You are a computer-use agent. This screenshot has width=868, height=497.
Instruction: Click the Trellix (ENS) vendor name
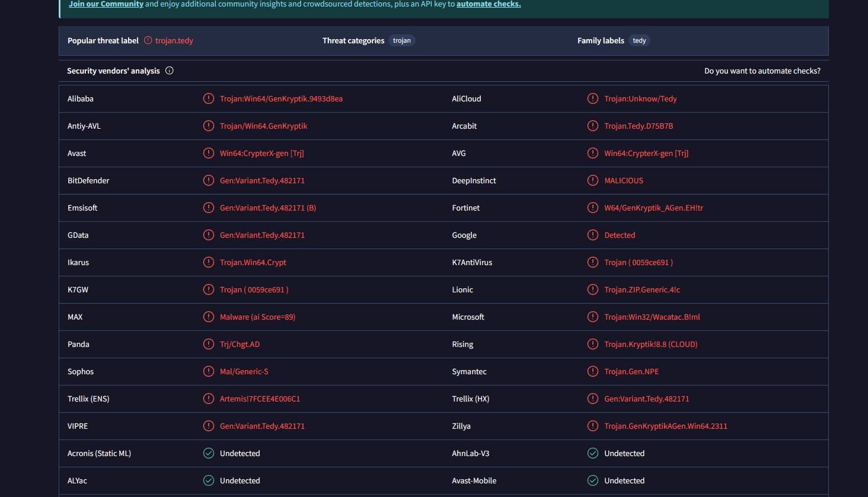(88, 399)
